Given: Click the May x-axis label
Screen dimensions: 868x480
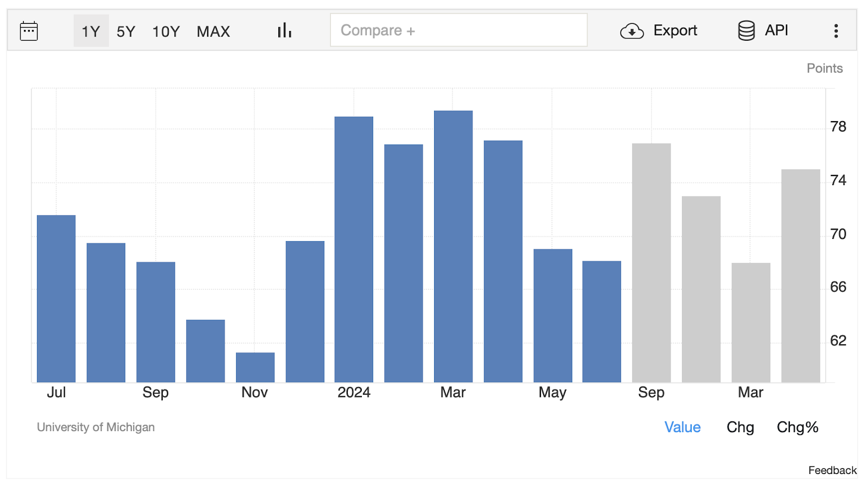Looking at the screenshot, I should coord(552,393).
